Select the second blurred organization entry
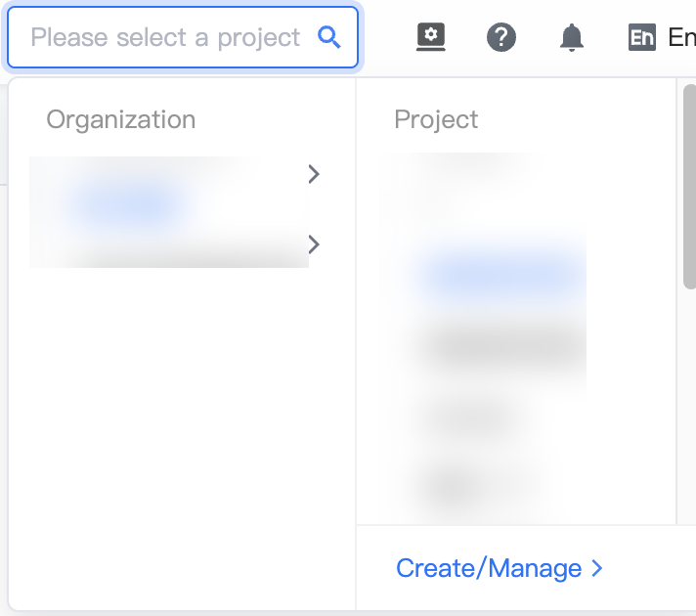 point(169,247)
